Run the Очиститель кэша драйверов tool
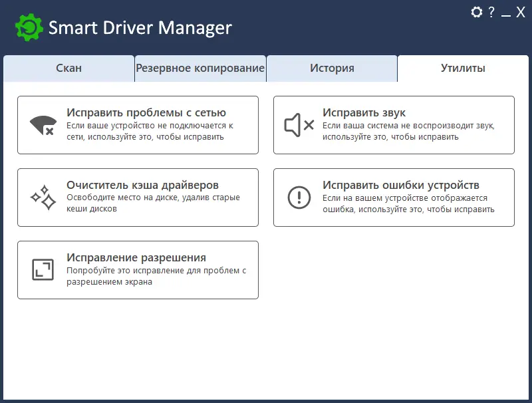This screenshot has height=403, width=532. click(138, 197)
